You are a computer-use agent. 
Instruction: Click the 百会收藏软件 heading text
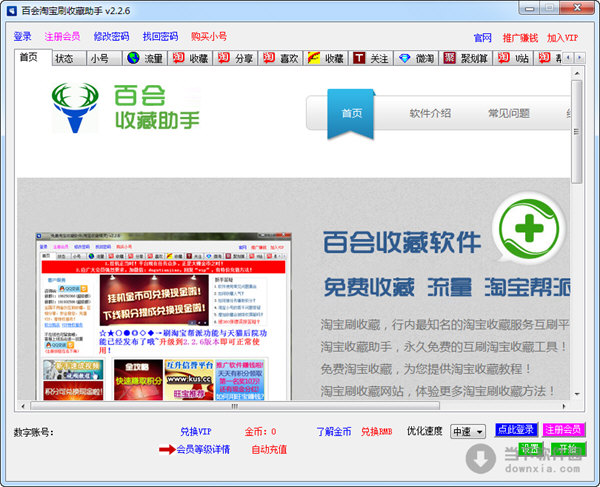[x=402, y=243]
